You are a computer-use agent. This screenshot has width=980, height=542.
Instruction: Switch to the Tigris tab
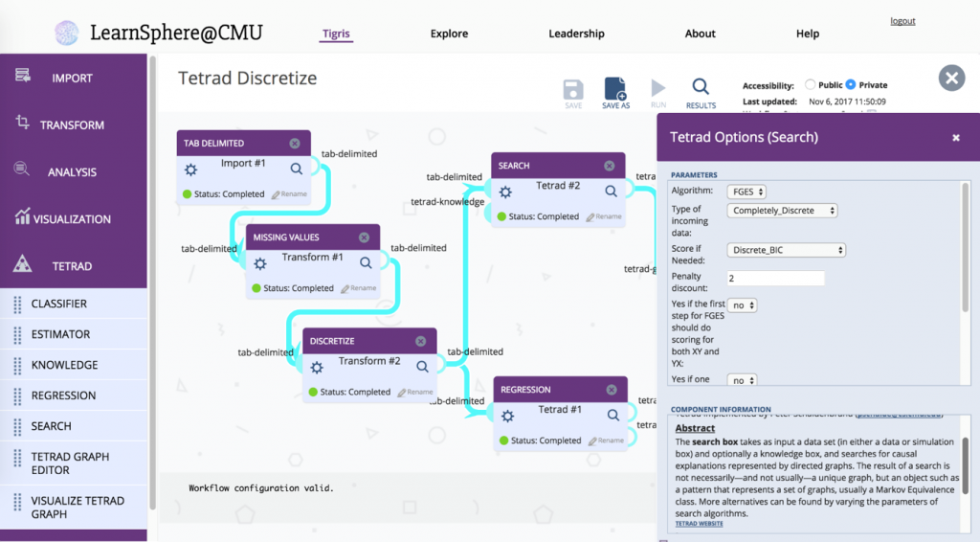pyautogui.click(x=335, y=34)
